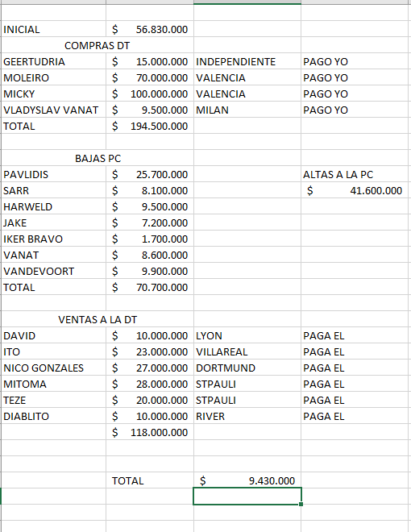The height and width of the screenshot is (532, 411).
Task: Select PAGA EL in DAVID row
Action: [355, 335]
